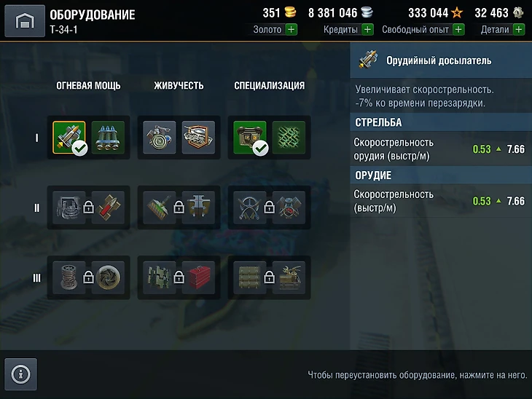This screenshot has height=399, width=532.
Task: Choose the three-shell ammo equipment icon
Action: 108,138
